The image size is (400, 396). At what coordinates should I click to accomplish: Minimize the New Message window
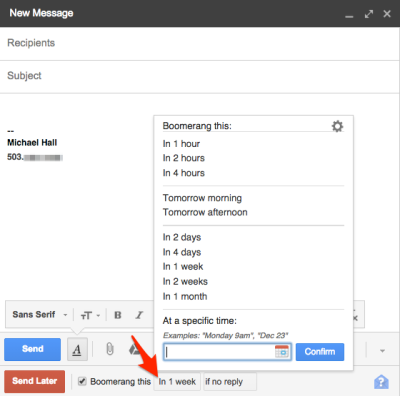[349, 16]
